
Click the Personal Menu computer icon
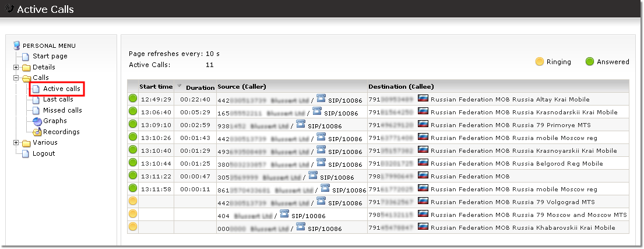click(x=16, y=45)
